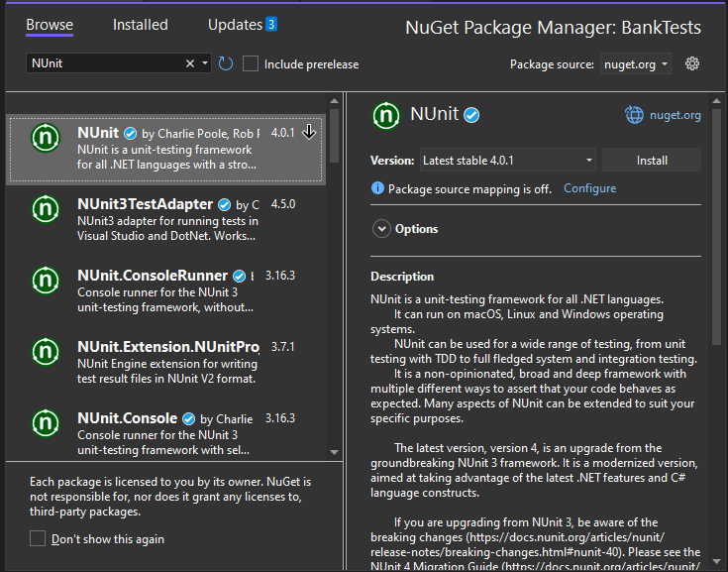The height and width of the screenshot is (572, 728).
Task: Click the package list scroll down arrow
Action: pos(335,452)
